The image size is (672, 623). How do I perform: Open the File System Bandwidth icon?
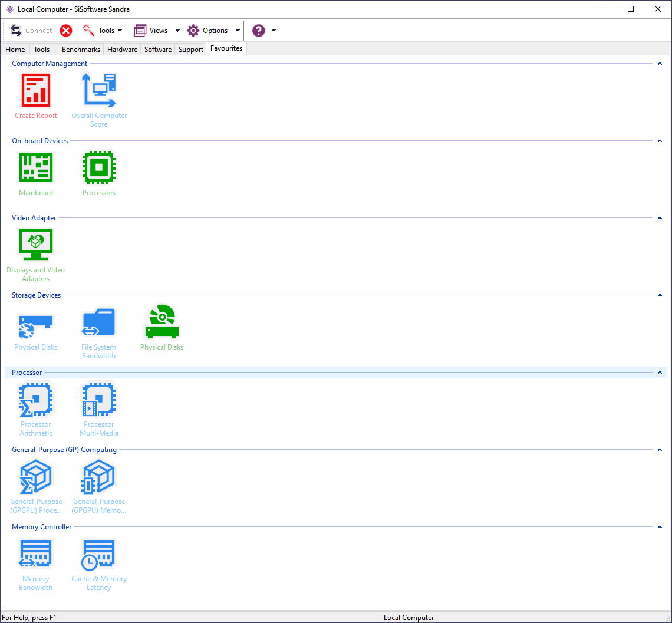pos(99,322)
